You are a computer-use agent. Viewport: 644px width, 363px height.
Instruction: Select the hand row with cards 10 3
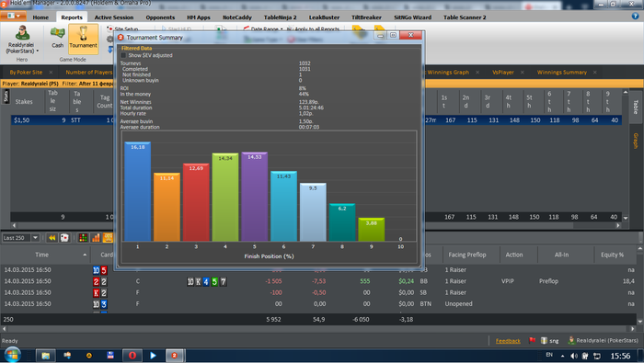[x=318, y=304]
